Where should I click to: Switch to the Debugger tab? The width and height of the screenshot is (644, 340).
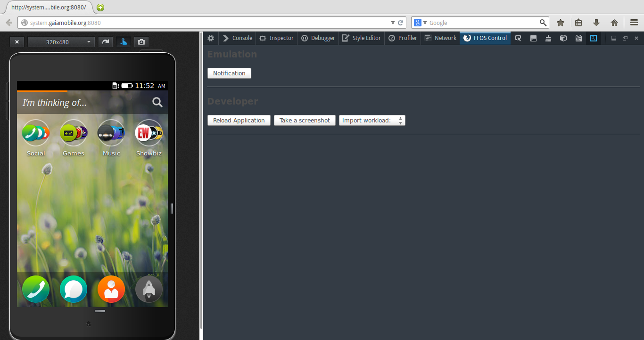(318, 38)
